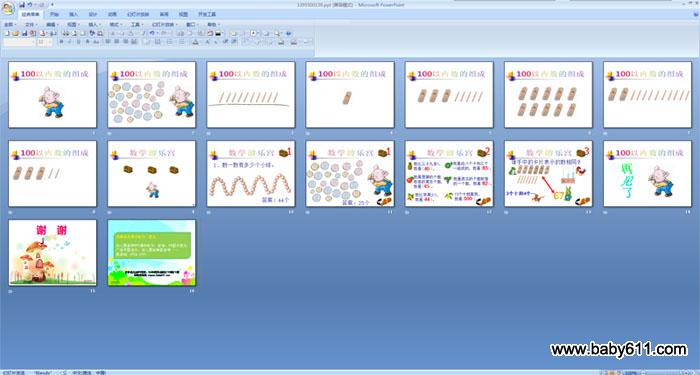Expand the font size dropdown
700x375 pixels.
point(44,42)
